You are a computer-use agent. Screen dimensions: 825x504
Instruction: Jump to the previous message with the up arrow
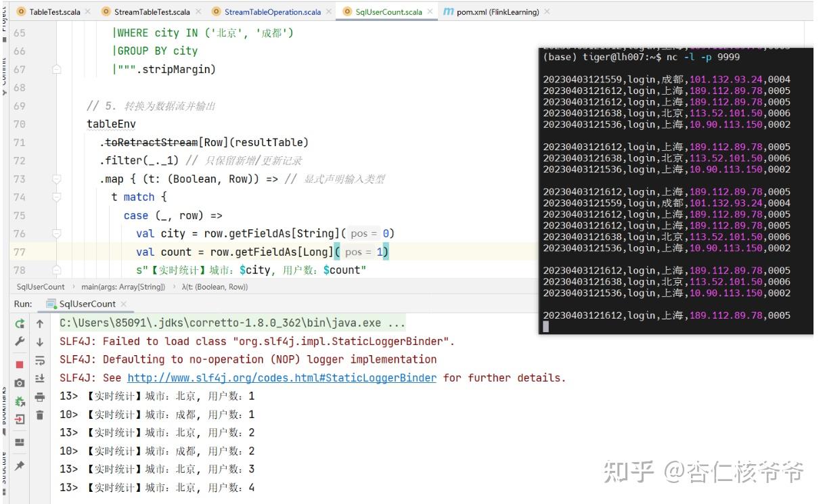point(40,324)
